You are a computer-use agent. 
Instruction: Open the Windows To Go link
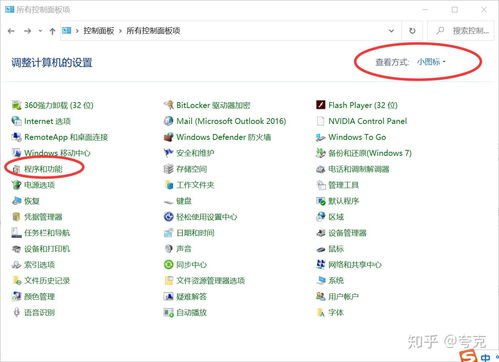click(x=357, y=137)
